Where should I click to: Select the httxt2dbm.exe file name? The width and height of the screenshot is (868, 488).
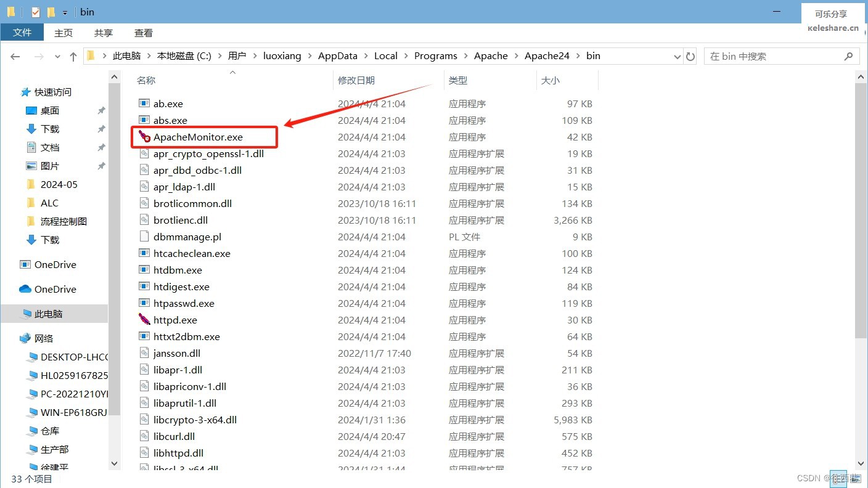[x=187, y=336]
